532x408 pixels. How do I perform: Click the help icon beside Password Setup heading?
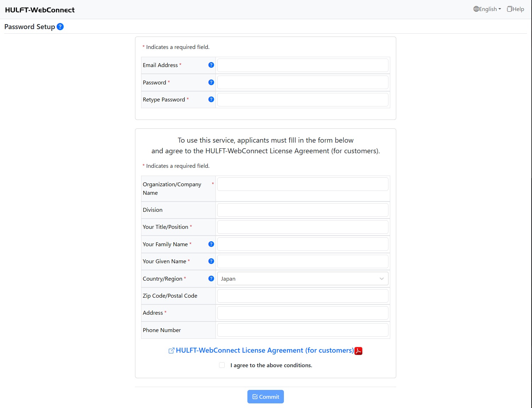60,27
